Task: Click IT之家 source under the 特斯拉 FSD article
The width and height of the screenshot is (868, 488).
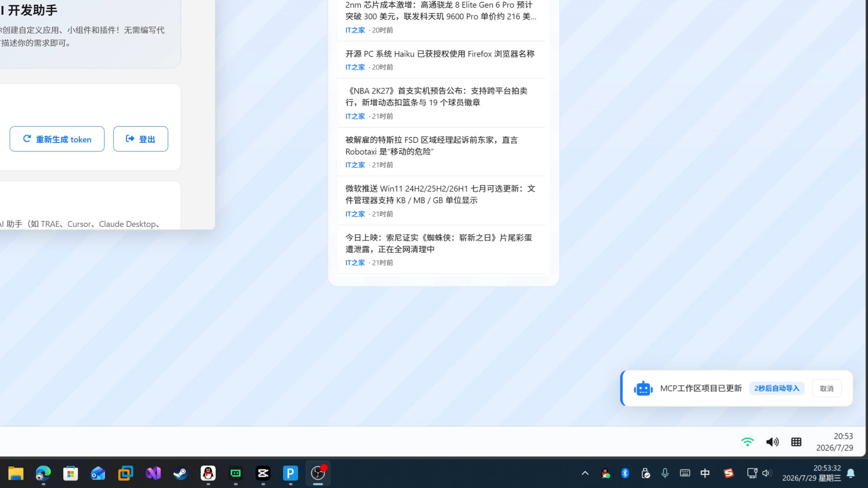Action: [355, 165]
